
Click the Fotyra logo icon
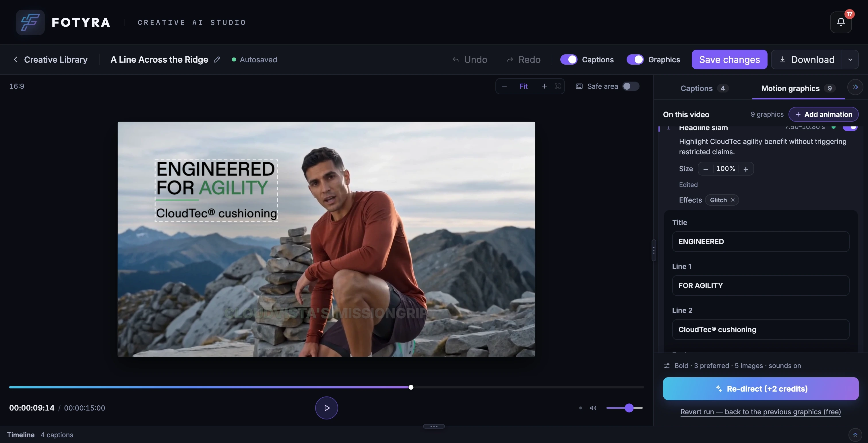[x=30, y=22]
